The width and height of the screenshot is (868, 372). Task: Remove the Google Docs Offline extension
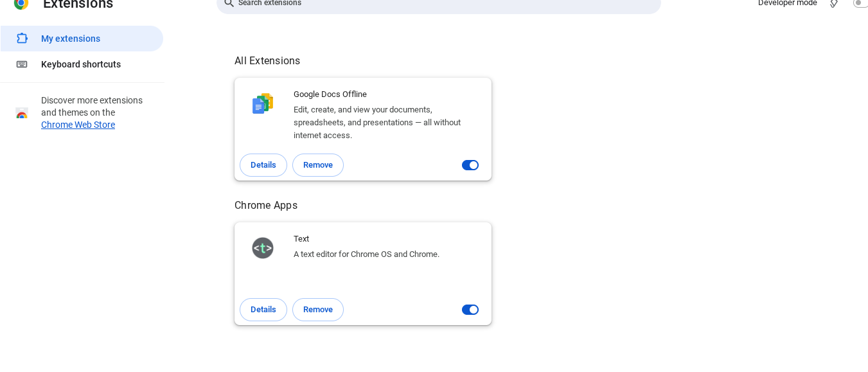pyautogui.click(x=318, y=165)
